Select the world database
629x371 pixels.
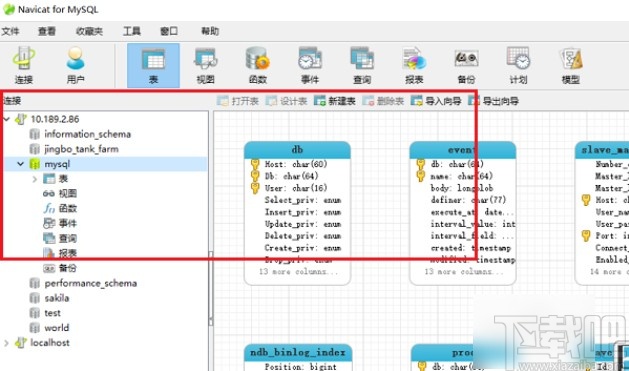click(x=57, y=328)
